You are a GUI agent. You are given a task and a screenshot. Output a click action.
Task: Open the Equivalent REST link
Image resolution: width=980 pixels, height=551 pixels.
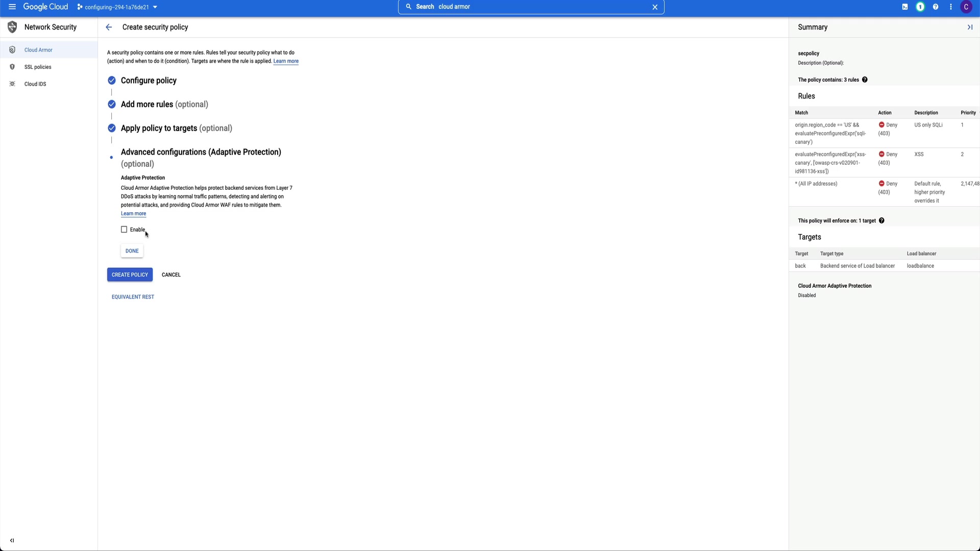coord(133,297)
